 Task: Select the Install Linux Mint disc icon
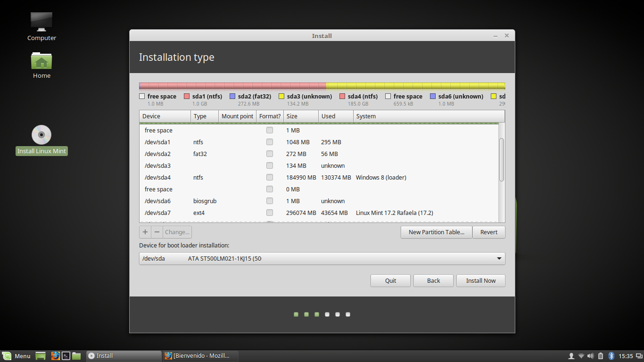[41, 140]
